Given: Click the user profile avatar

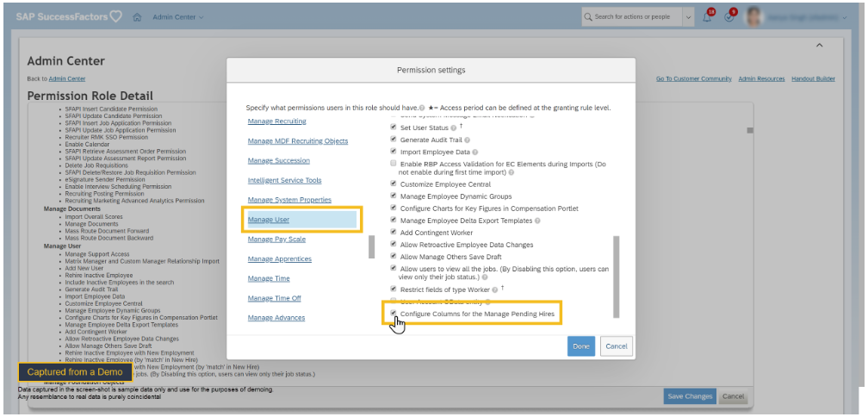Looking at the screenshot, I should coord(753,17).
